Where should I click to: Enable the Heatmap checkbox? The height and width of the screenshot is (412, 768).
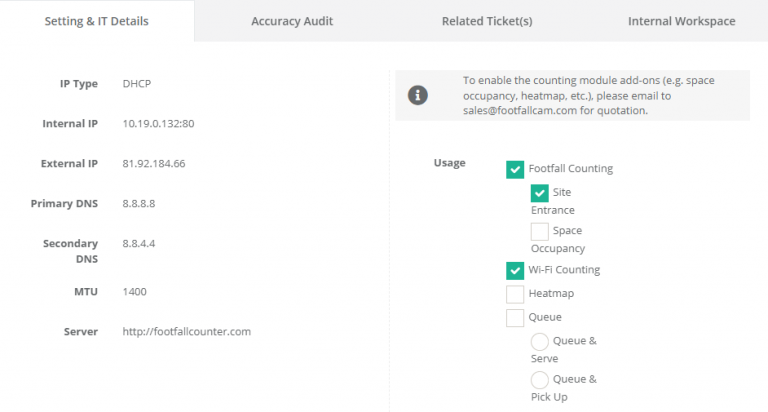tap(515, 294)
